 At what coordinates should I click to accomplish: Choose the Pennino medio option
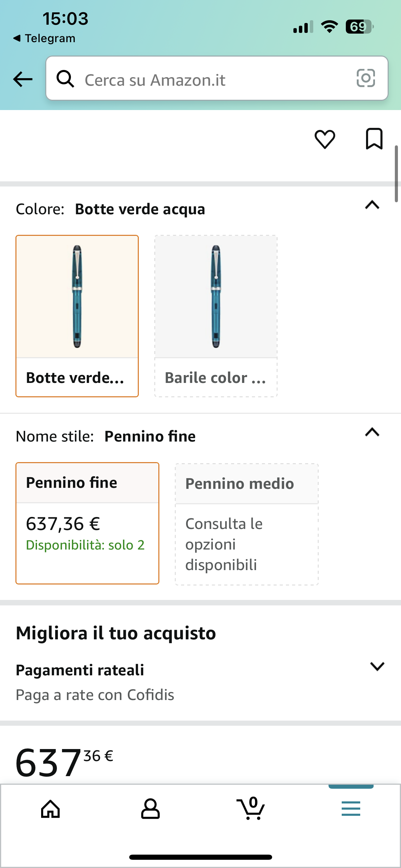tap(247, 524)
